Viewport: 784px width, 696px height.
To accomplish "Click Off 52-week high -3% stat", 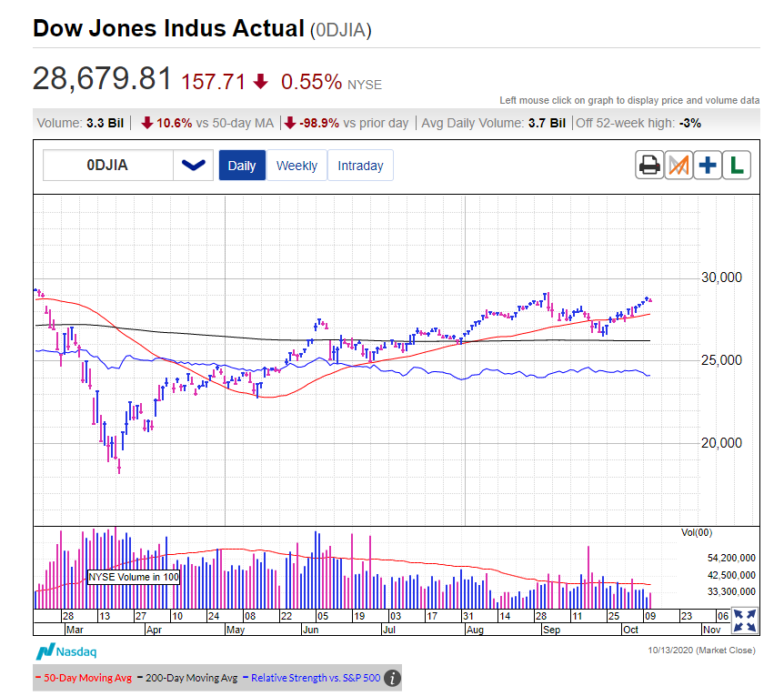I will tap(638, 123).
